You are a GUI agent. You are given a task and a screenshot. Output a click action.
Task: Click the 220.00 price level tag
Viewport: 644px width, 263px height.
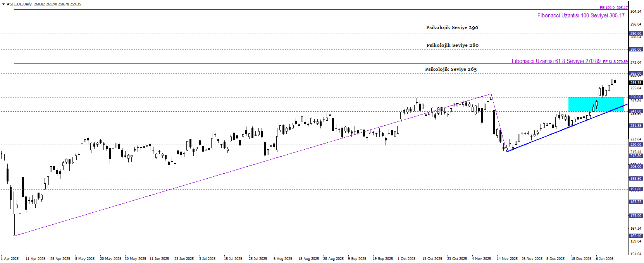pyautogui.click(x=636, y=145)
